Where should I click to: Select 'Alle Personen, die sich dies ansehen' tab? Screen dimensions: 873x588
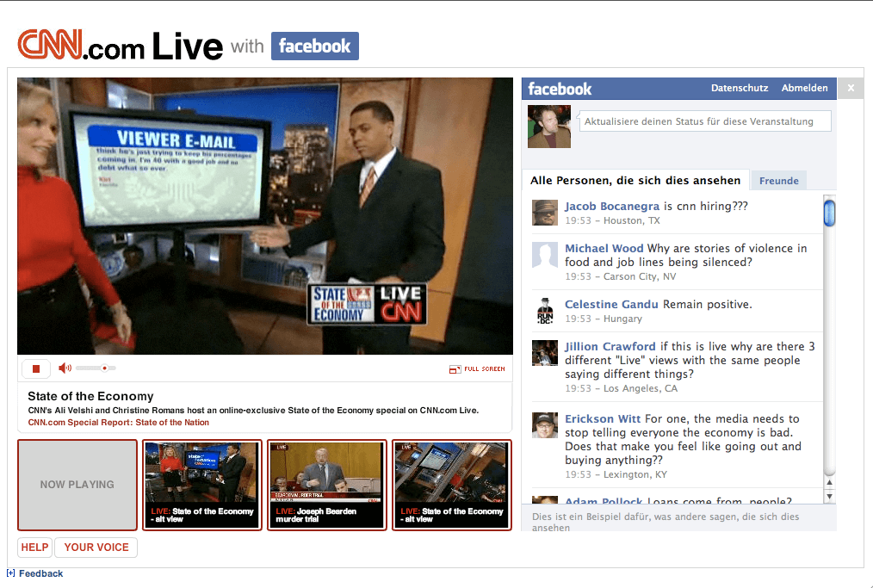coord(635,181)
